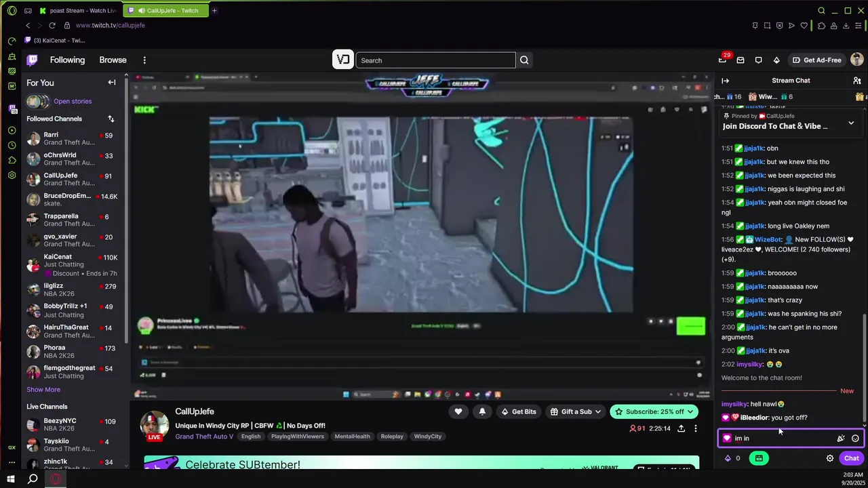Share the stream via share icon
This screenshot has width=868, height=488.
(681, 428)
